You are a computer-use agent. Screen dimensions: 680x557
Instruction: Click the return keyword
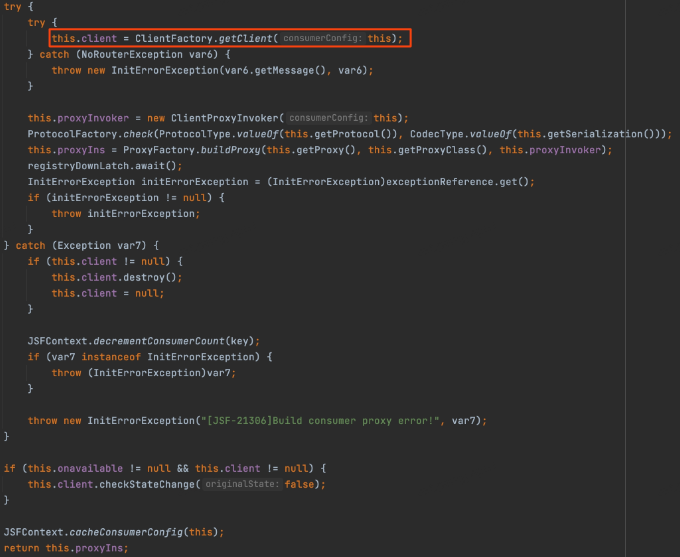pyautogui.click(x=21, y=548)
